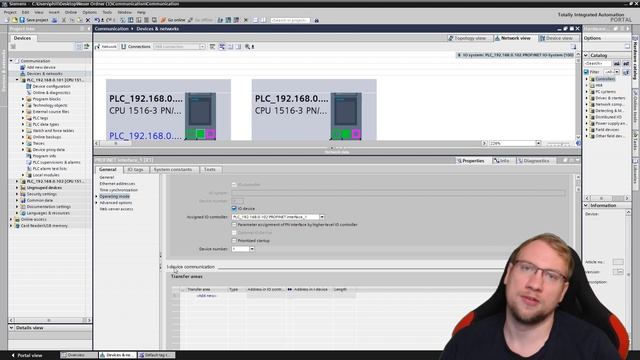
Task: Open the connection type dropdown in the network toolbar
Action: tap(202, 47)
